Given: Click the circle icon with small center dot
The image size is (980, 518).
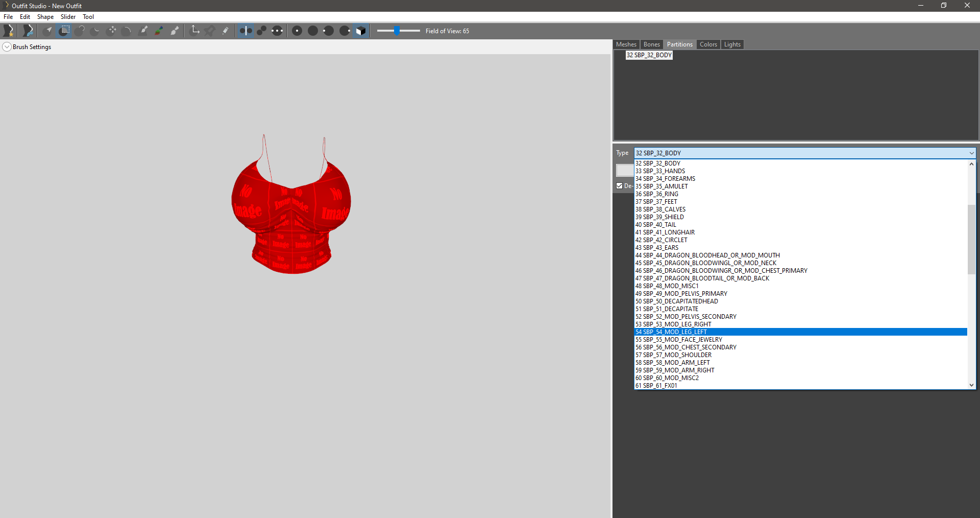Looking at the screenshot, I should coord(297,31).
